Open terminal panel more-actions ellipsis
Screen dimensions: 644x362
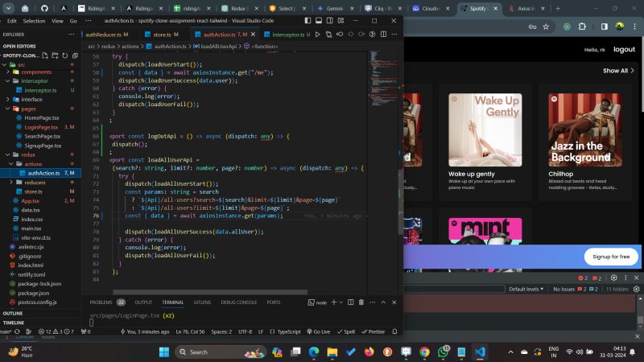click(373, 302)
